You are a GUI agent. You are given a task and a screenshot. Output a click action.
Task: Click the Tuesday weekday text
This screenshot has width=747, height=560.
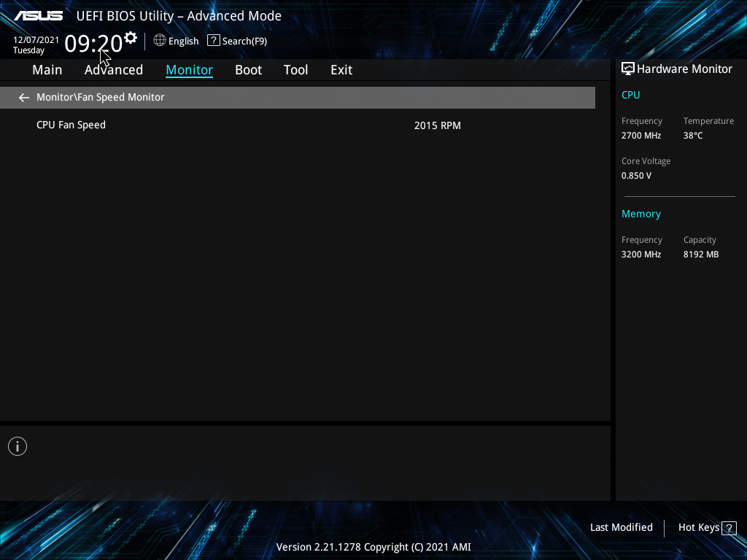coord(28,50)
